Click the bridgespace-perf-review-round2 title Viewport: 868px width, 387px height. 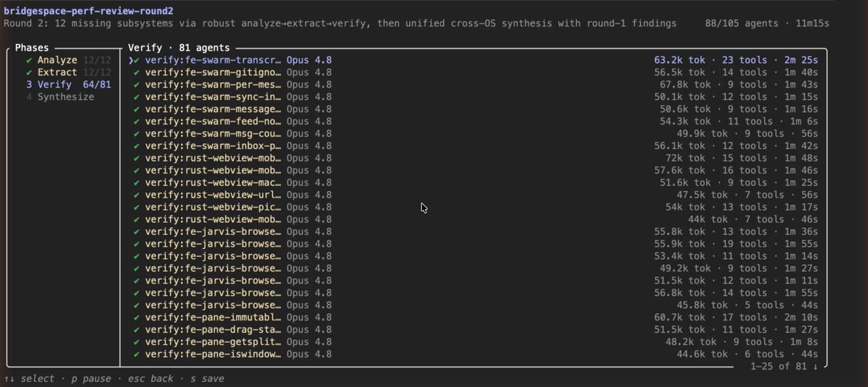click(88, 11)
